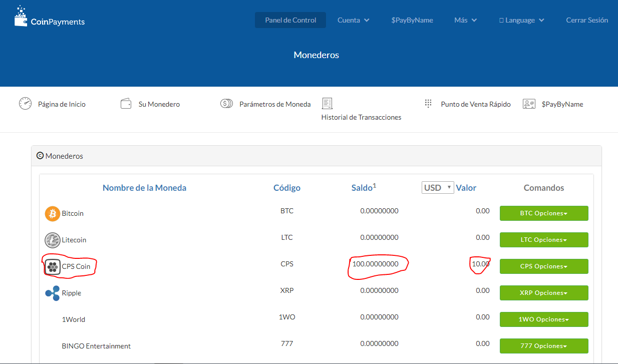The height and width of the screenshot is (364, 618).
Task: Open the Su Monedero link
Action: coord(159,104)
